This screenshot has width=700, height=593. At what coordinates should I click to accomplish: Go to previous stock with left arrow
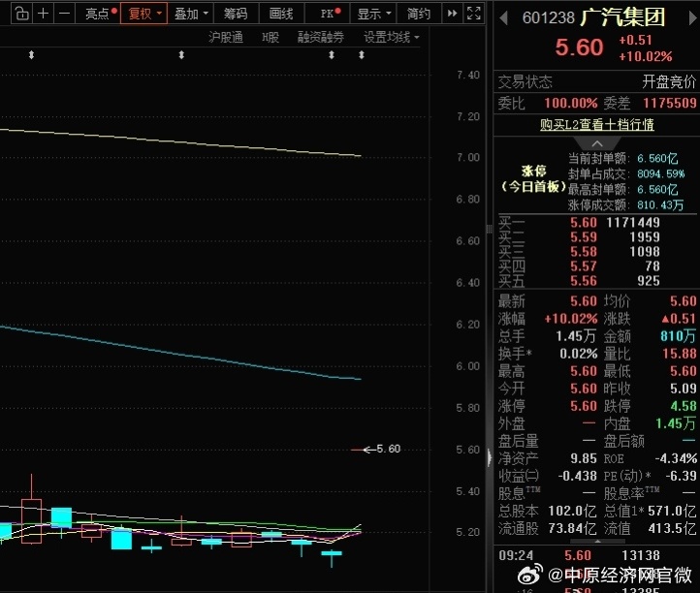(x=504, y=18)
